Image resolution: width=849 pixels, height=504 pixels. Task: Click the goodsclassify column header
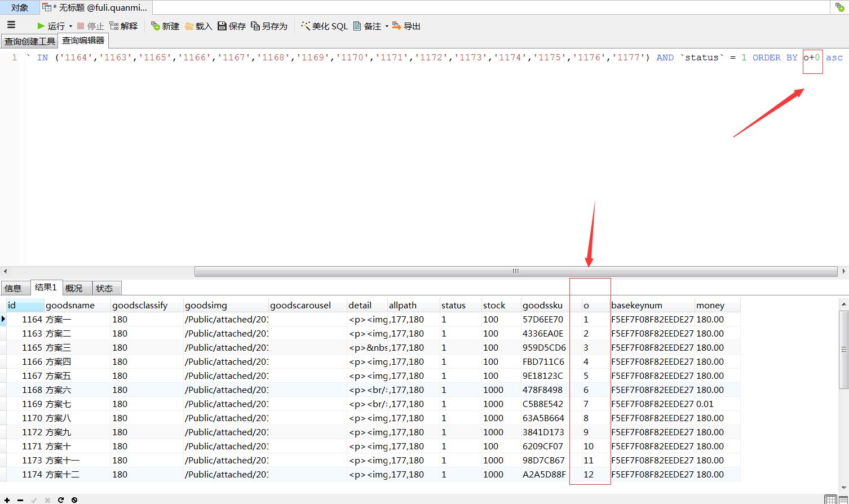pos(147,305)
